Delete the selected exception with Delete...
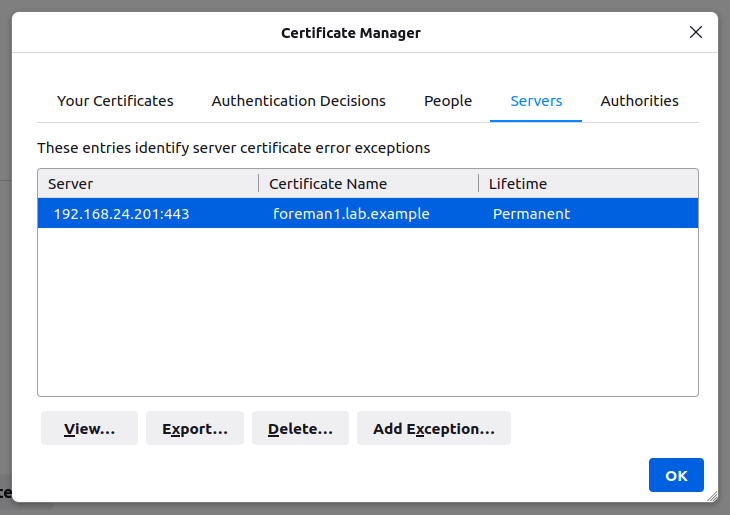The width and height of the screenshot is (730, 515). (x=300, y=429)
